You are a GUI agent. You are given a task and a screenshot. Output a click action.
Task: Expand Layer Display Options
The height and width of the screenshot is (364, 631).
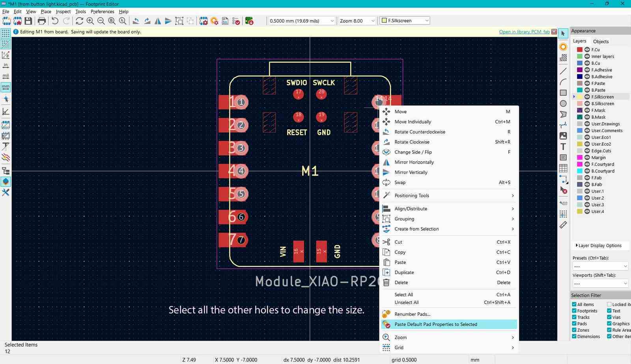tap(599, 245)
